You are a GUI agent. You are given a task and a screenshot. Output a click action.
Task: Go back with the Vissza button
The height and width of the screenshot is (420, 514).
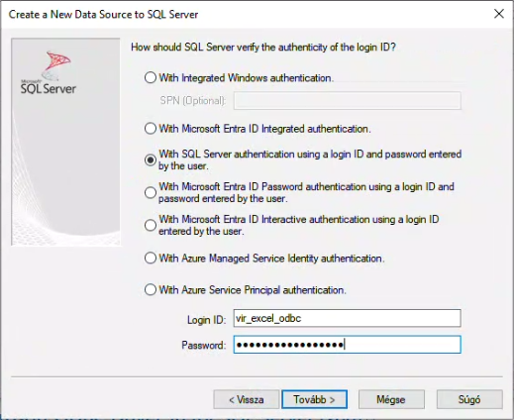click(247, 399)
